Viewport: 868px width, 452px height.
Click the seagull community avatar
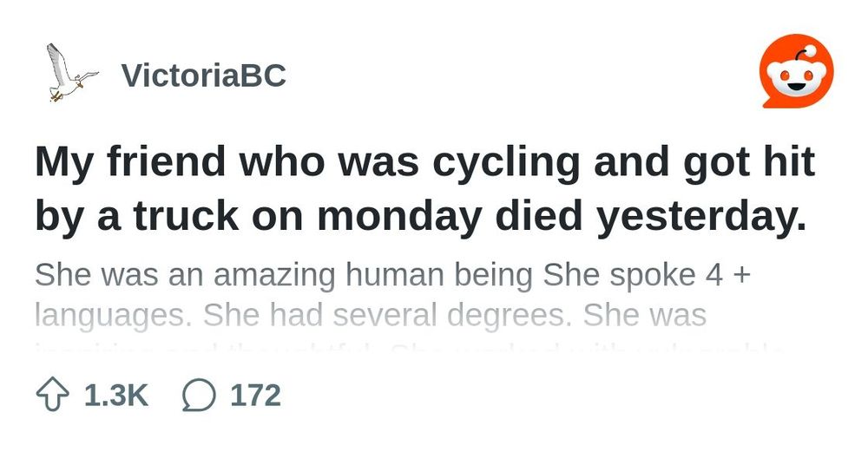tap(73, 74)
